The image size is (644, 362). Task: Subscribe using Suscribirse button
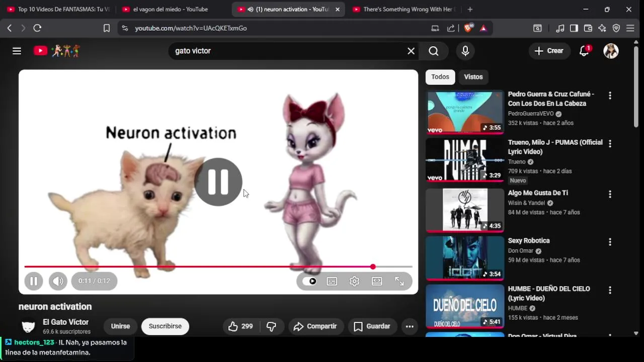click(x=165, y=326)
